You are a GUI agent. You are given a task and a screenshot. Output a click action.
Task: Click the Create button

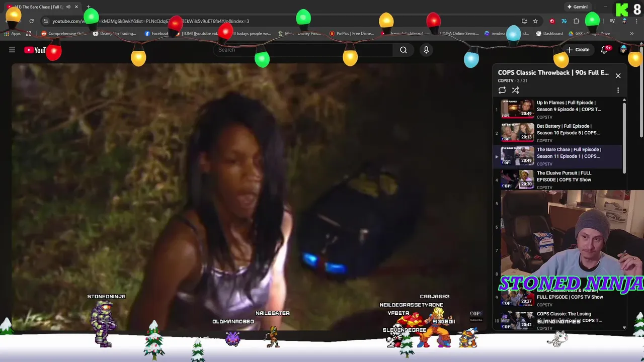(x=578, y=50)
